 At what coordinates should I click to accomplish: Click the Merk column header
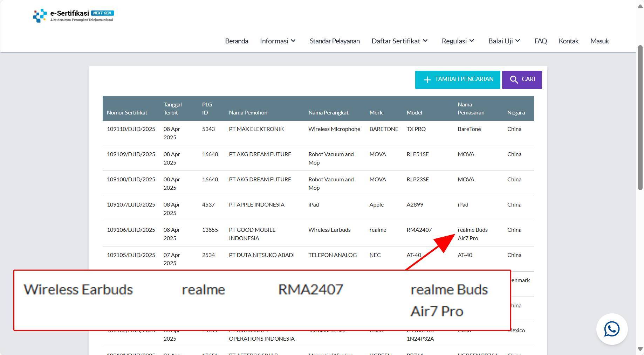click(376, 112)
